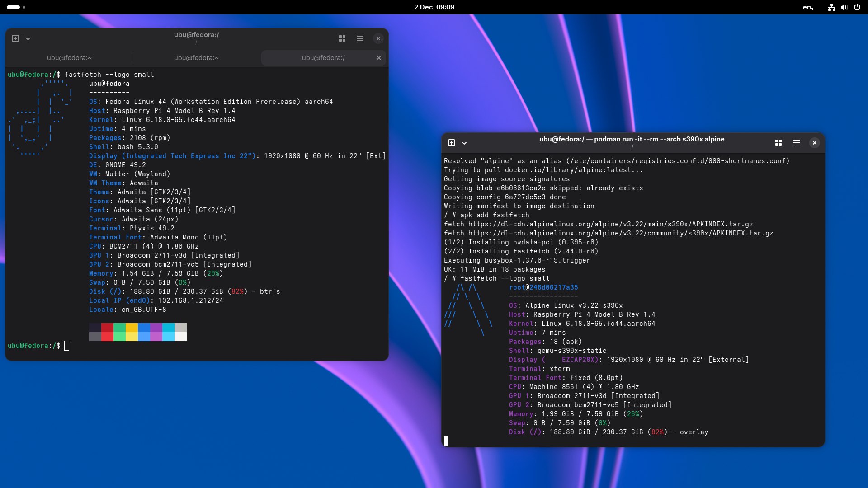Open the Activities workspace indicator
868x488 pixels.
(16, 7)
